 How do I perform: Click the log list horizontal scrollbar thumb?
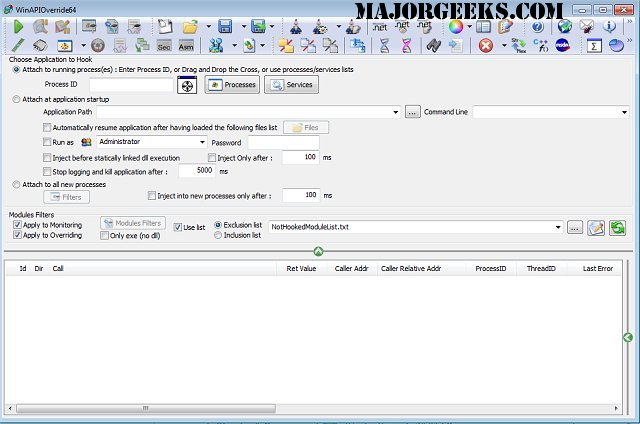tap(146, 408)
